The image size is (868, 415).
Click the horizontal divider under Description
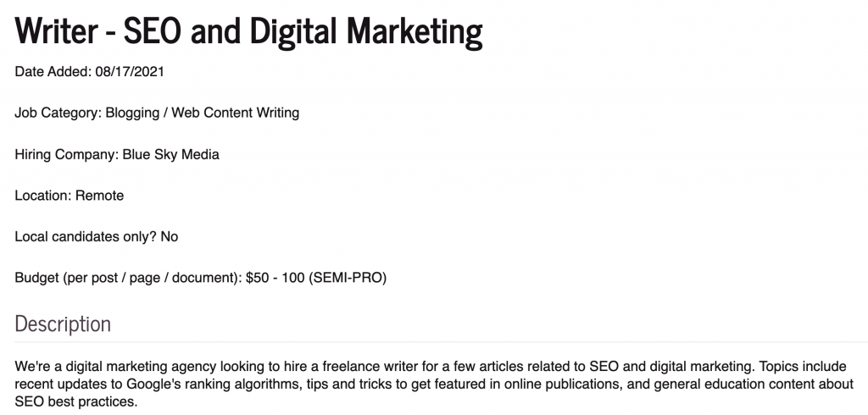coord(441,342)
